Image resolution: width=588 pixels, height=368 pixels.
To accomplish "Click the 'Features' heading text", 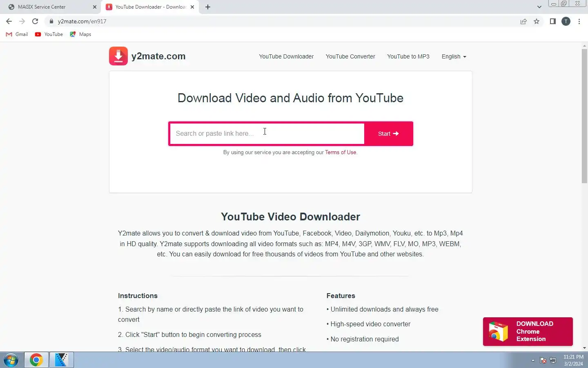I will pos(341,296).
